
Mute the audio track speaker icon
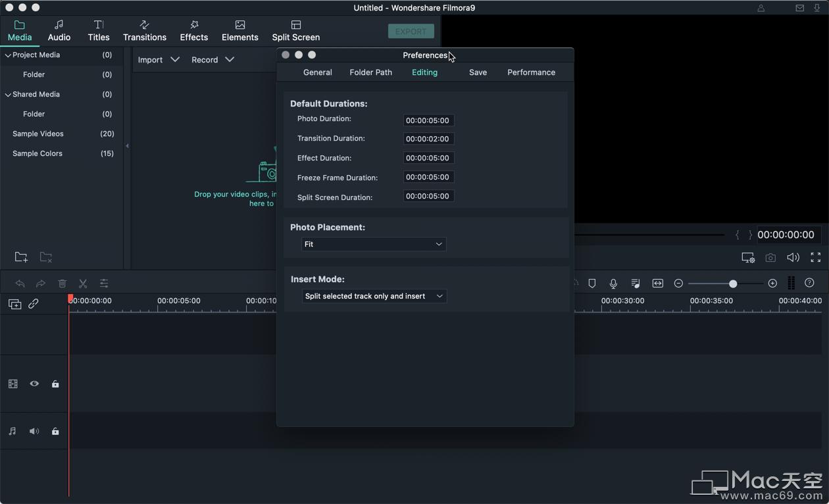[x=34, y=432]
